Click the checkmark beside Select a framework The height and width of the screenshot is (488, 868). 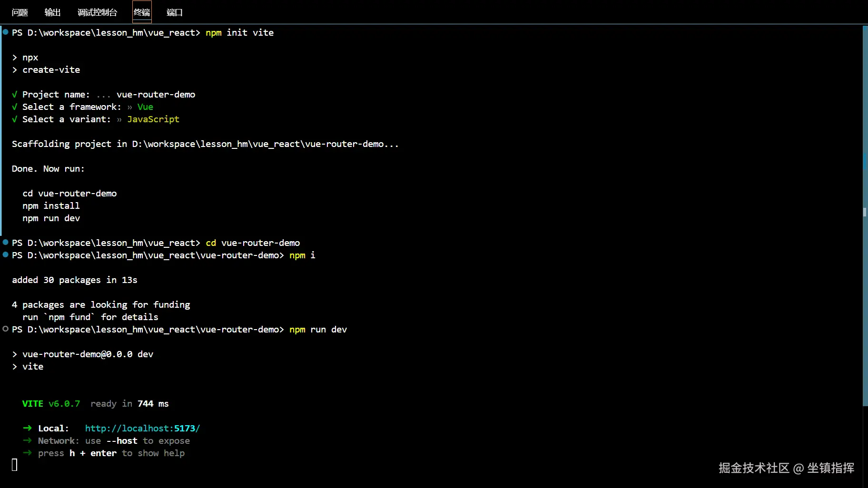point(15,107)
